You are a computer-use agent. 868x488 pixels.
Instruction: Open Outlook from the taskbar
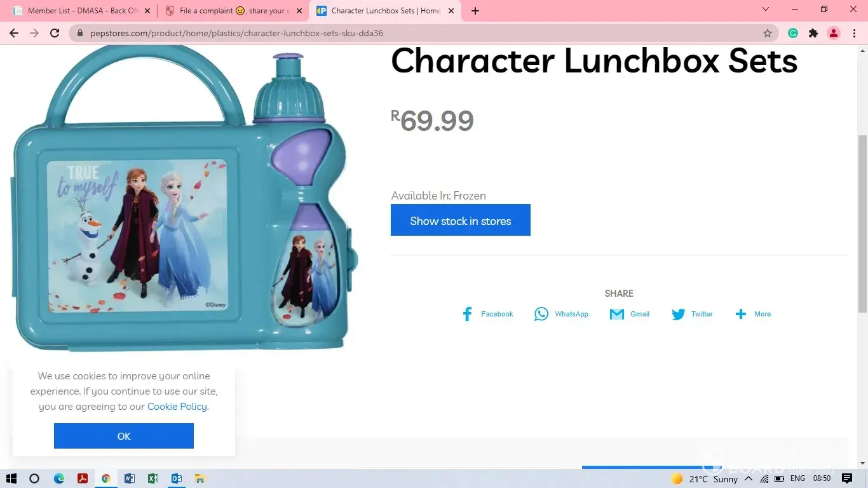(177, 478)
